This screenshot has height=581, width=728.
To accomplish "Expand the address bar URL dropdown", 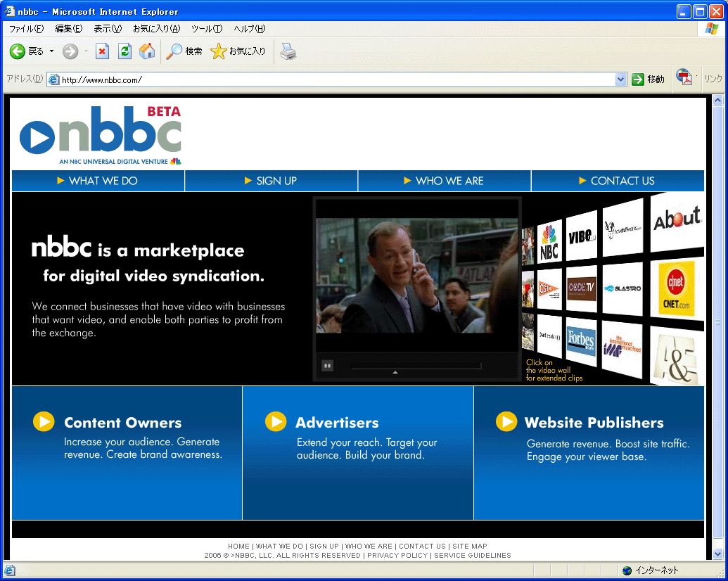I will [x=620, y=79].
